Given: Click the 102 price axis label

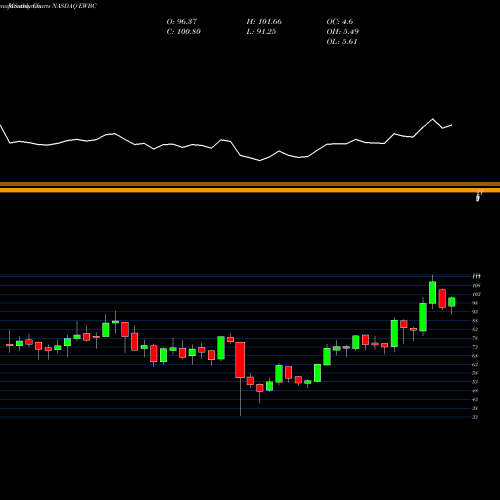Looking at the screenshot, I should [476, 294].
